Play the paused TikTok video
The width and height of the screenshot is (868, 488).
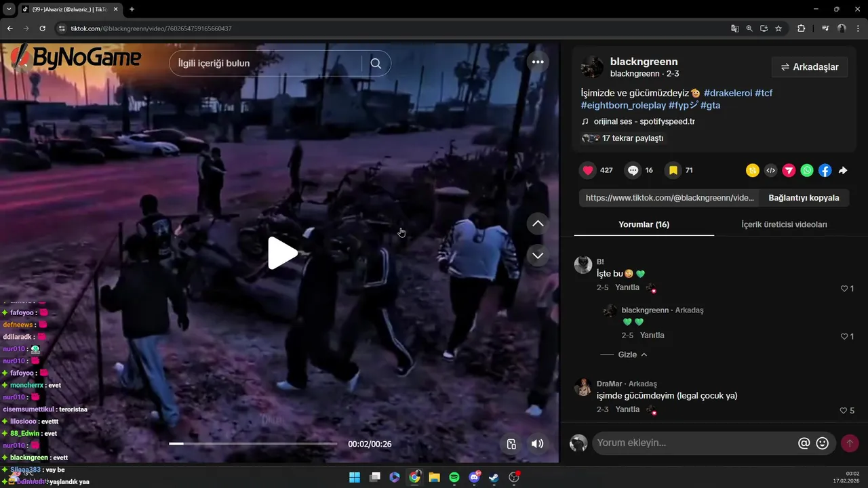coord(283,253)
